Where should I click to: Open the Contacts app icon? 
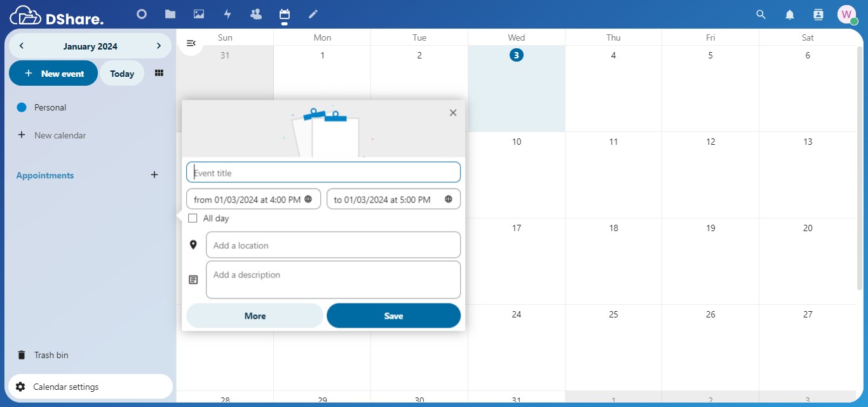tap(256, 14)
